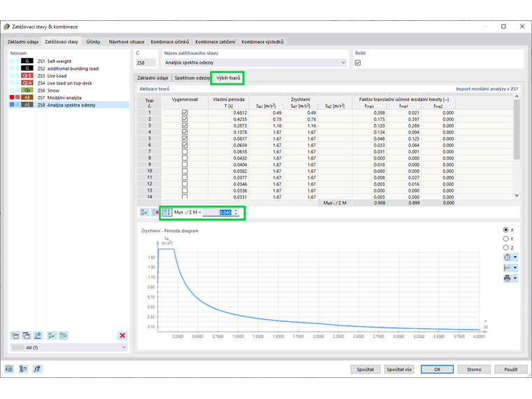Image resolution: width=532 pixels, height=399 pixels.
Task: Click the print diagram icon
Action: click(507, 278)
